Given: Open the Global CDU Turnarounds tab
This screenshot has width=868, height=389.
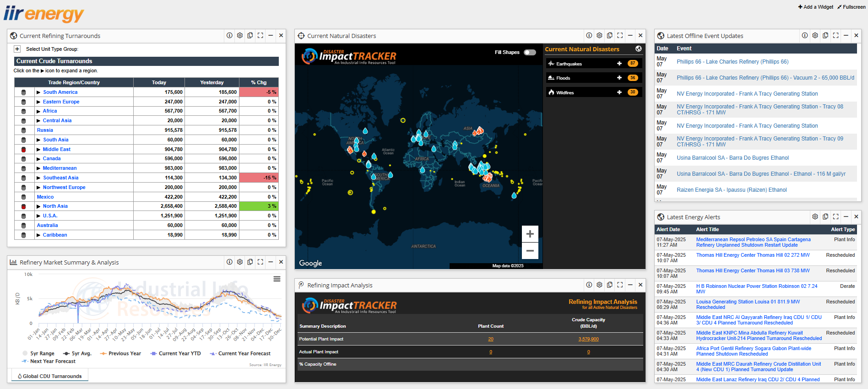Looking at the screenshot, I should pyautogui.click(x=50, y=376).
